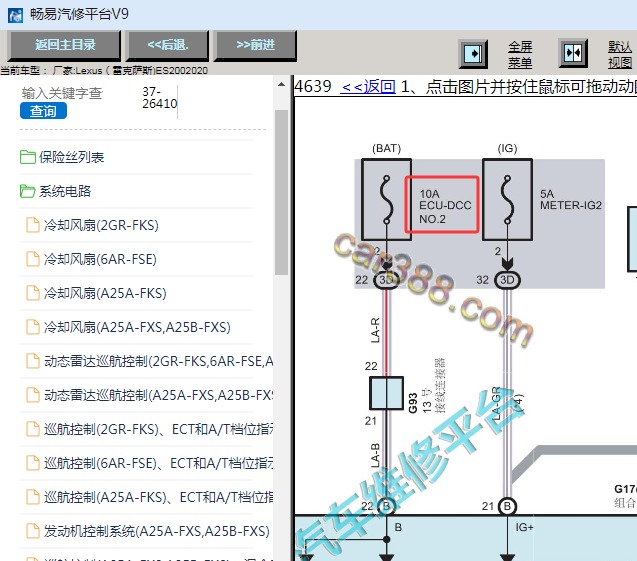Click the LA-R wire label

coord(375,330)
